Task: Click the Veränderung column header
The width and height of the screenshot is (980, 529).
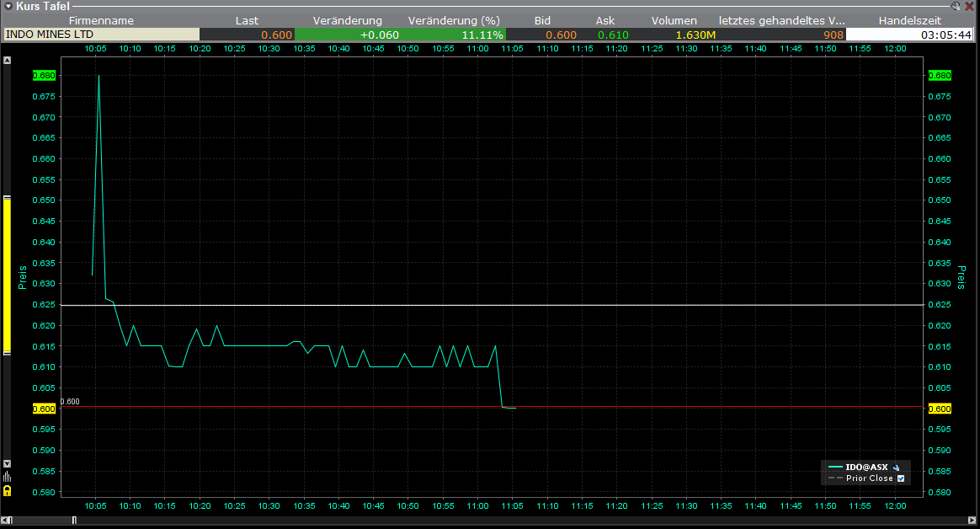Action: coord(348,20)
